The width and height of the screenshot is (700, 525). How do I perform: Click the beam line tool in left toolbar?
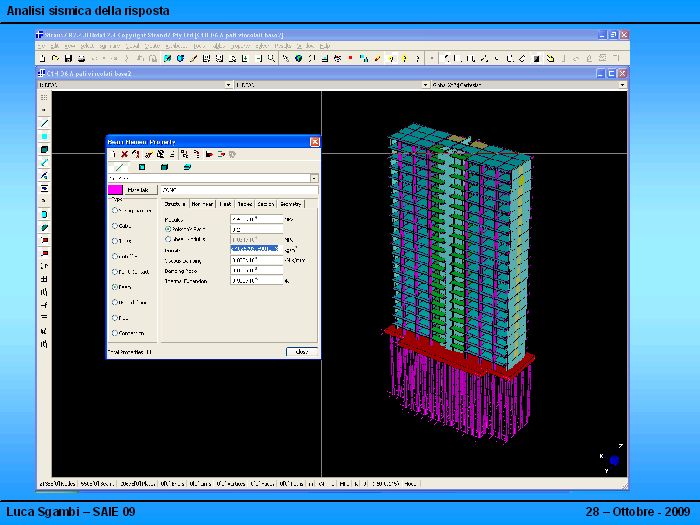[x=45, y=123]
